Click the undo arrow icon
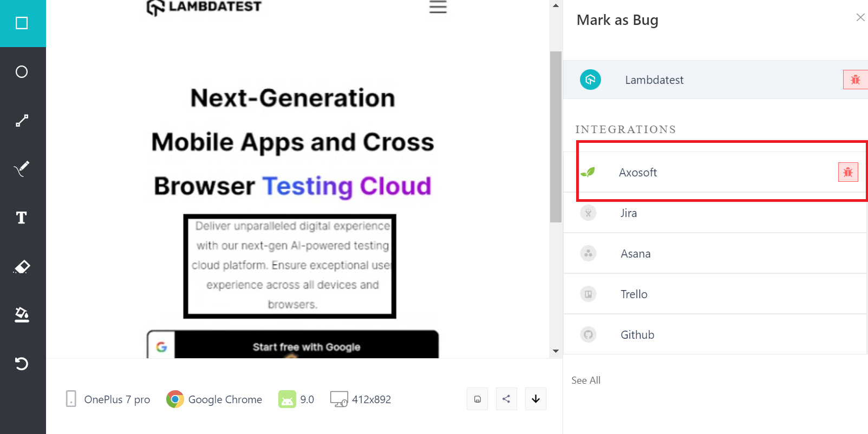Viewport: 868px width, 434px height. 22,363
